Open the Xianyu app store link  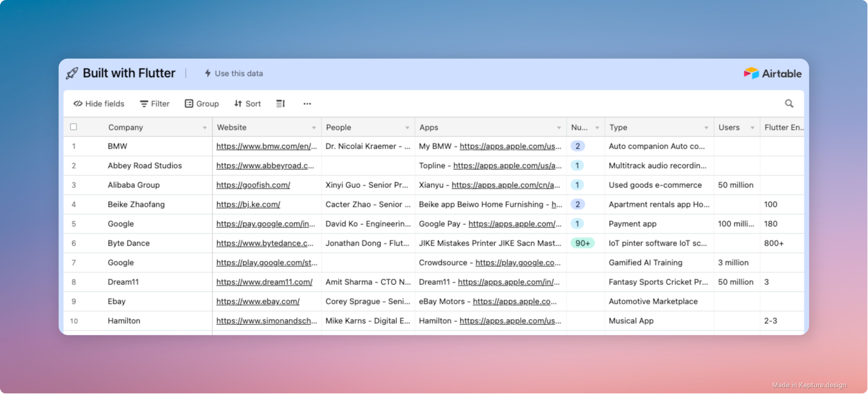pyautogui.click(x=506, y=185)
